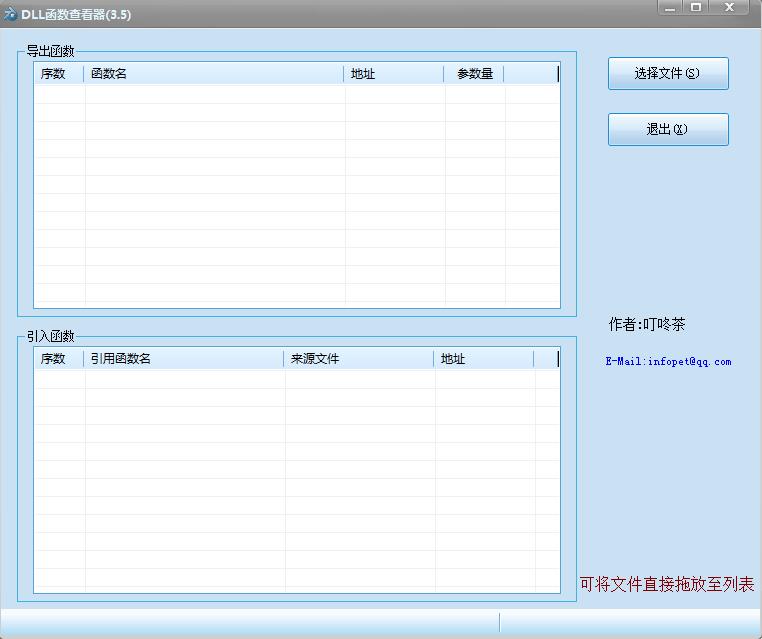
Task: Click the 引入函数 group label
Action: point(50,336)
